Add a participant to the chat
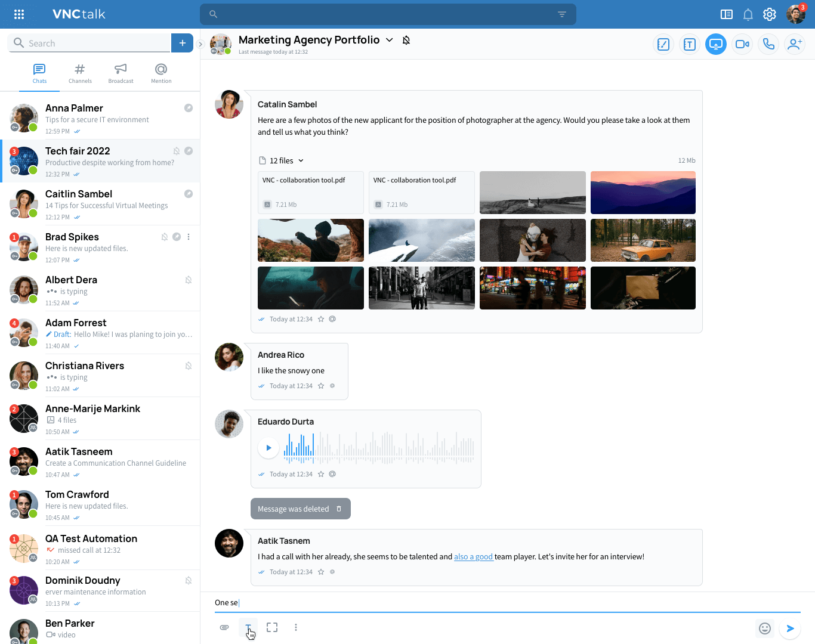 click(795, 44)
